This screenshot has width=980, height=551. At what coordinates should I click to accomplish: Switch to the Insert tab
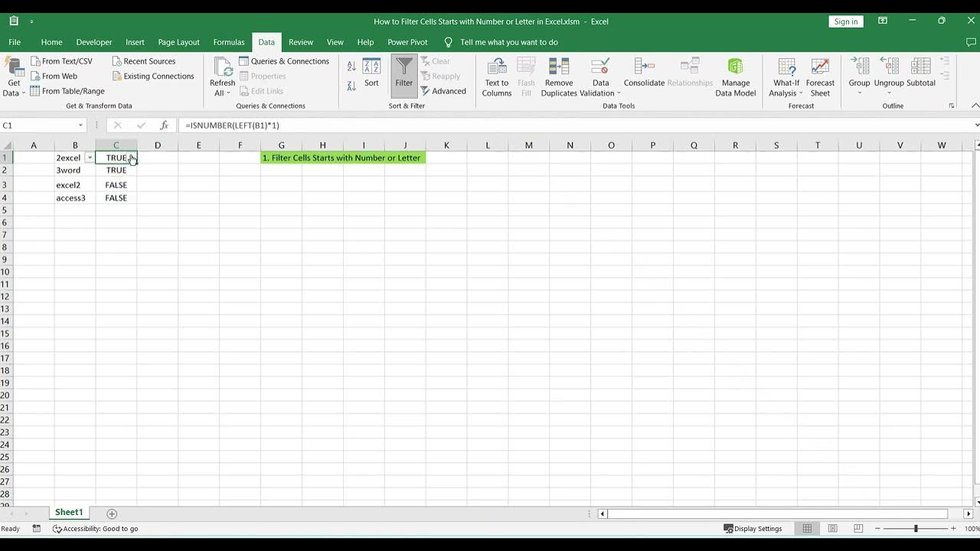pos(135,43)
